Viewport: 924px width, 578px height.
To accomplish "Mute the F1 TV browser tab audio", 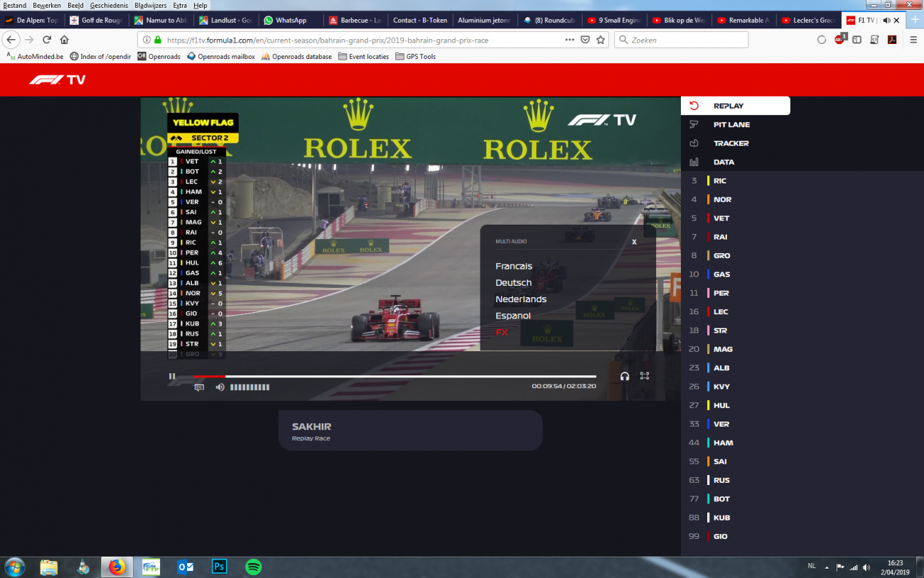I will (886, 21).
